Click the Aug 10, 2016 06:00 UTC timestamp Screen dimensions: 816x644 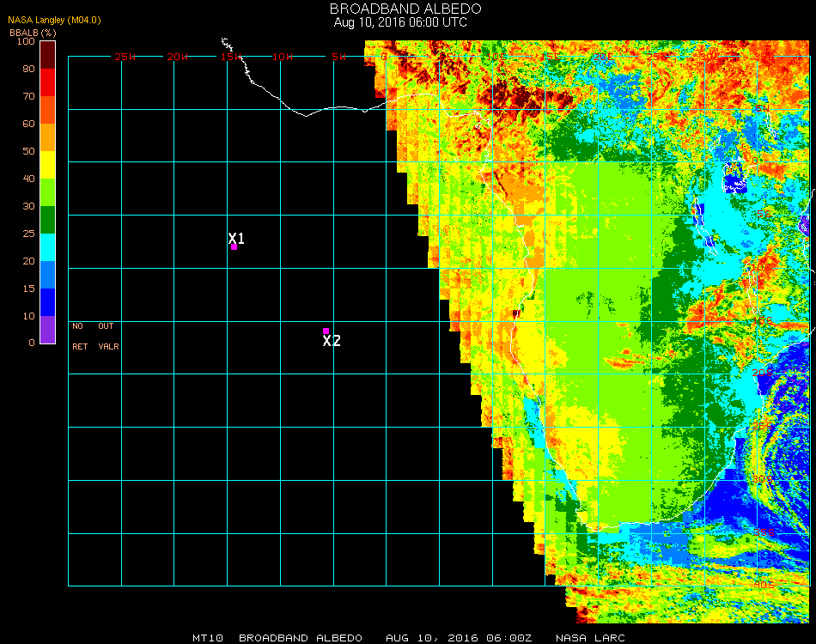pyautogui.click(x=400, y=22)
